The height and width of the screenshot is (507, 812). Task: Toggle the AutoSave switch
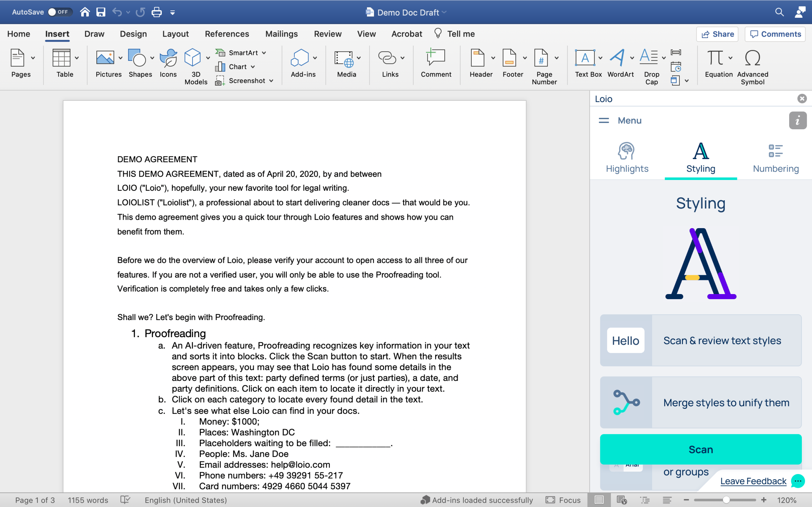point(60,12)
